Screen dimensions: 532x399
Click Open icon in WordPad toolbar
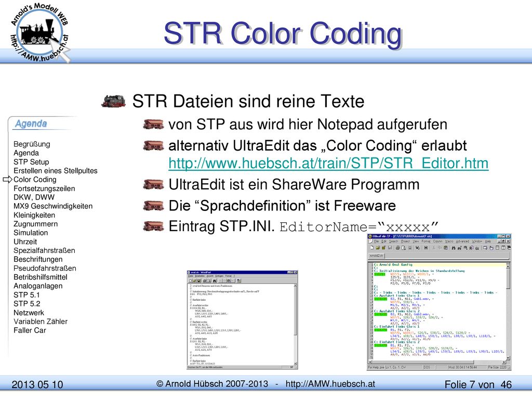(194, 281)
